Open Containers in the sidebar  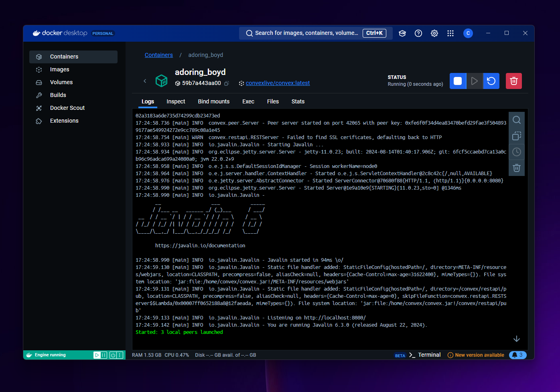[x=73, y=57]
